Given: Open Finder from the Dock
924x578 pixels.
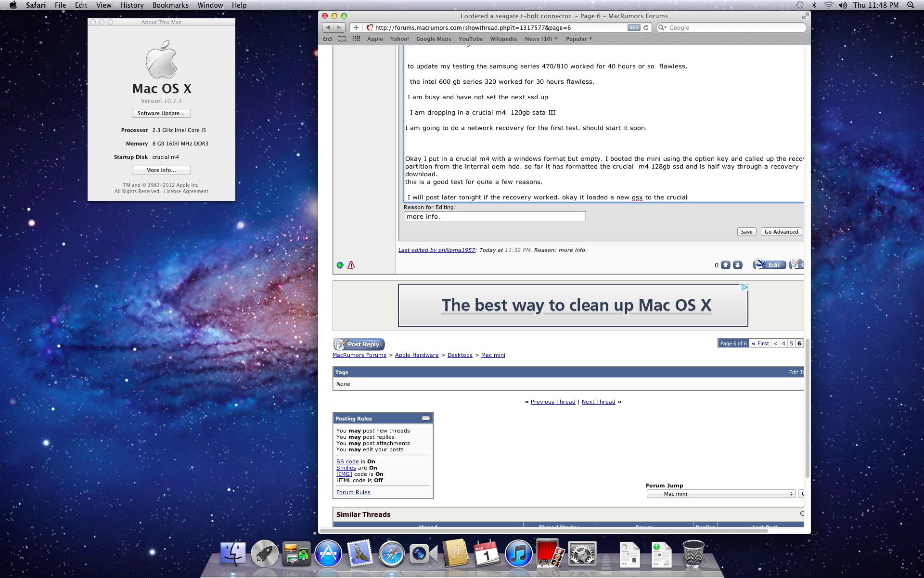Looking at the screenshot, I should point(233,553).
